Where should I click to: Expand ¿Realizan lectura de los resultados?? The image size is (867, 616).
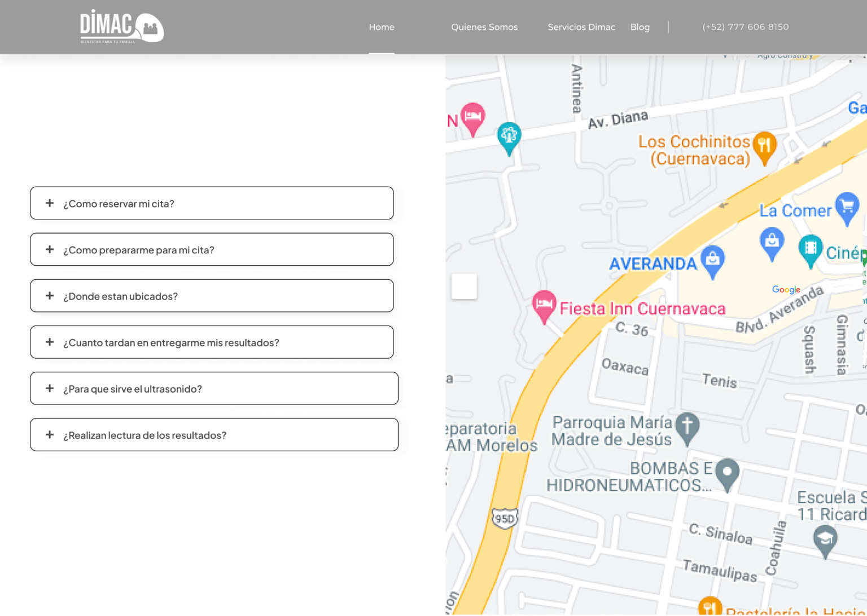point(214,434)
